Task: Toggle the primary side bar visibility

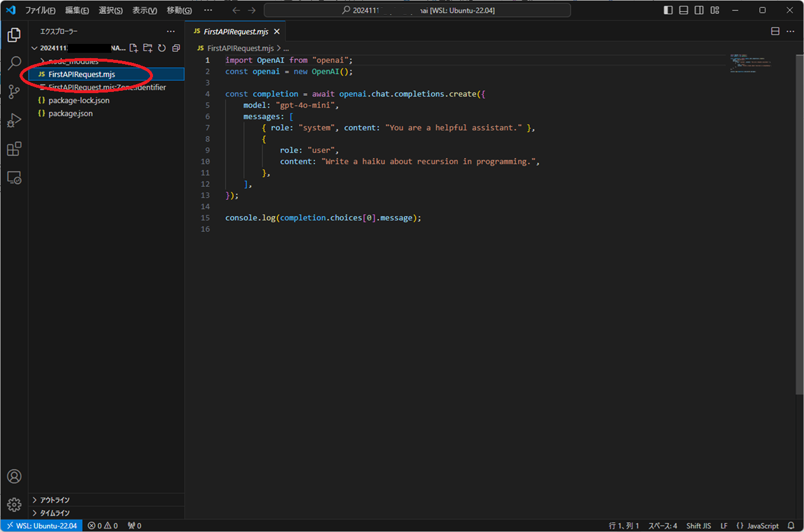Action: (668, 10)
